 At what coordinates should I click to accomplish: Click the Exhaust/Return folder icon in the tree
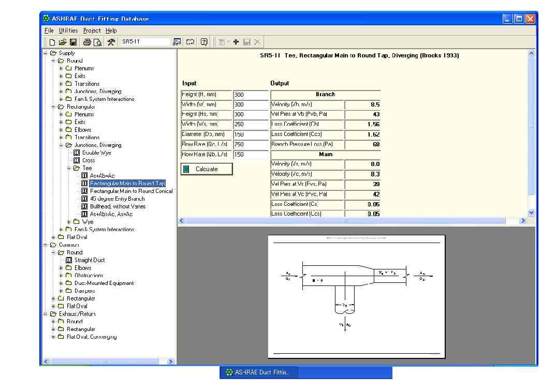pyautogui.click(x=53, y=314)
